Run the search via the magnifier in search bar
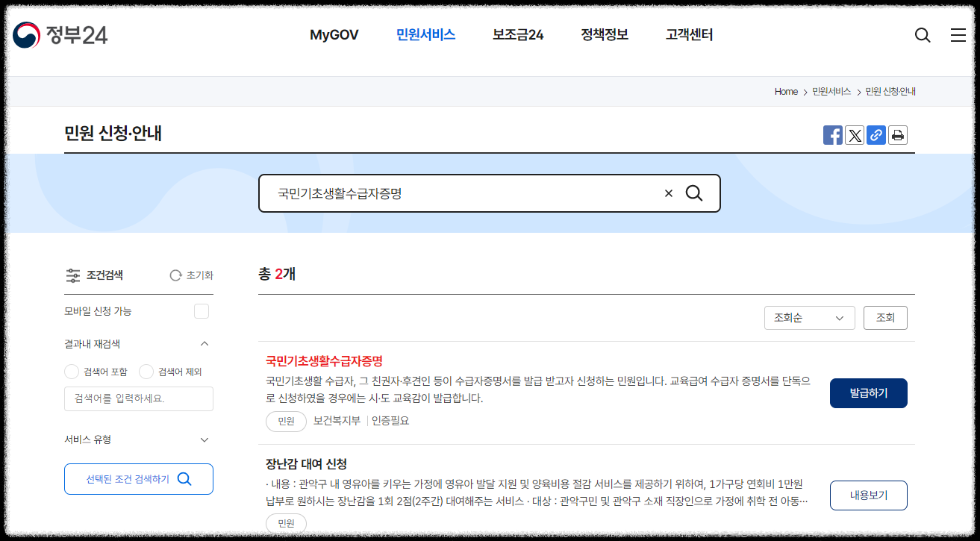This screenshot has width=980, height=541. pos(695,193)
